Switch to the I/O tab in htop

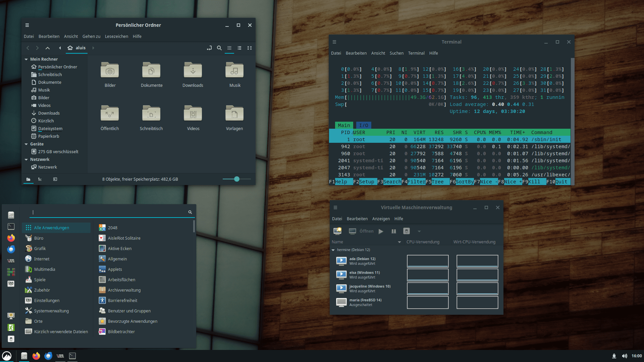364,125
